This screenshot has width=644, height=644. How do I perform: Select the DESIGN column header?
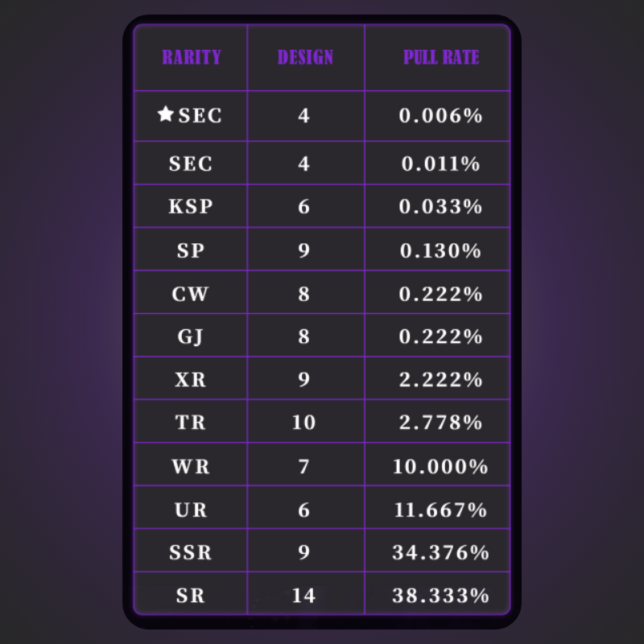pos(305,57)
